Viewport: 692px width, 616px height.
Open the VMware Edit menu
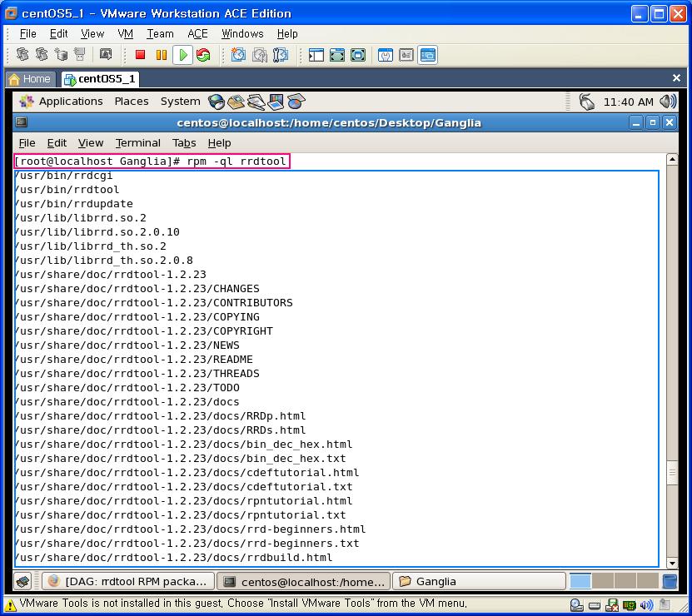58,33
